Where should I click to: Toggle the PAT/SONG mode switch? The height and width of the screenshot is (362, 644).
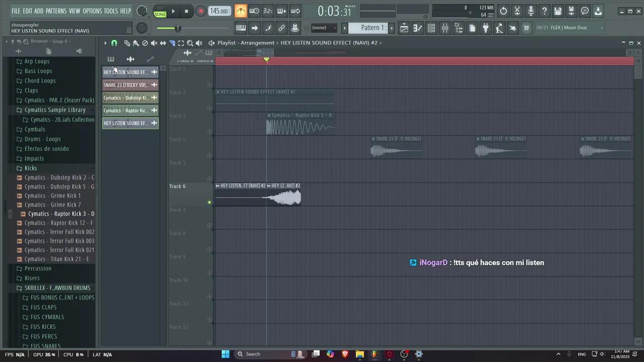point(160,11)
